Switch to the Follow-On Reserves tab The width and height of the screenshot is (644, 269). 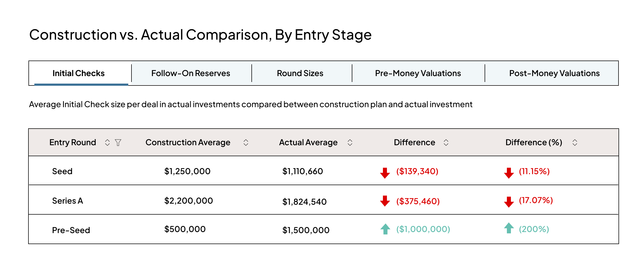coord(191,73)
